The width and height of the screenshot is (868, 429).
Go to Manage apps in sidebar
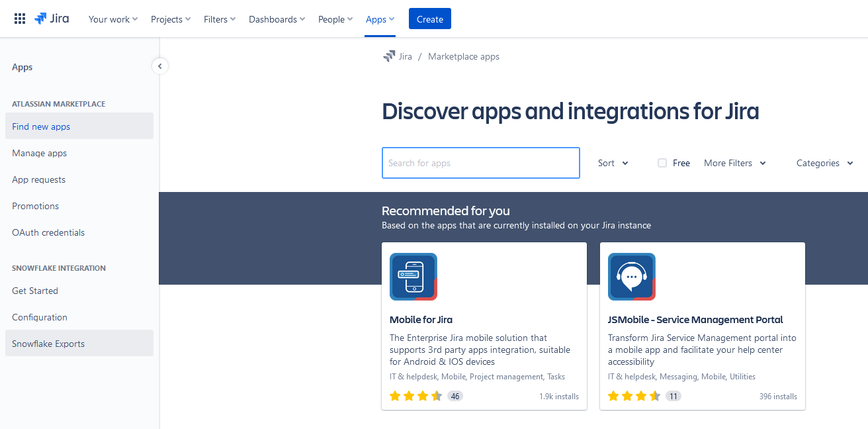(x=40, y=153)
